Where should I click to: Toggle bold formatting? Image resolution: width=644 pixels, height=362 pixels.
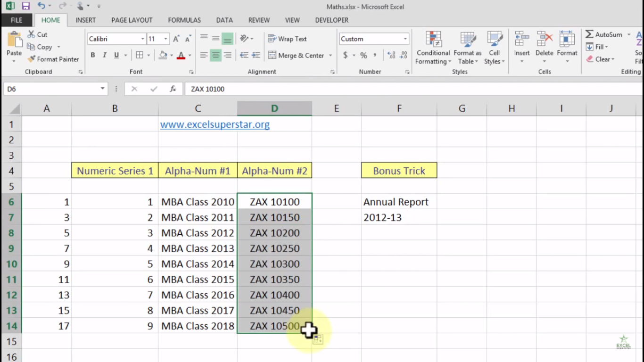[x=92, y=55]
